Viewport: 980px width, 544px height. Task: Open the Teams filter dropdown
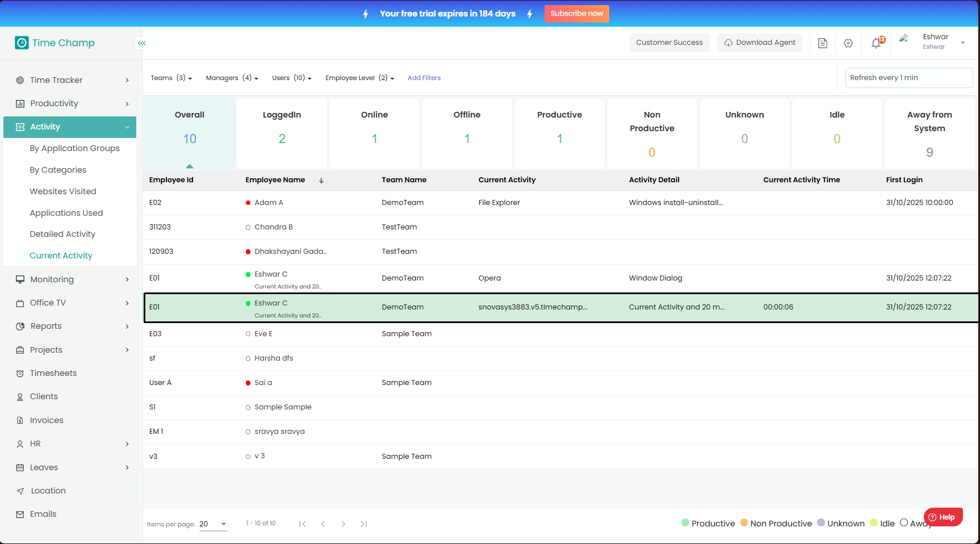pos(171,78)
